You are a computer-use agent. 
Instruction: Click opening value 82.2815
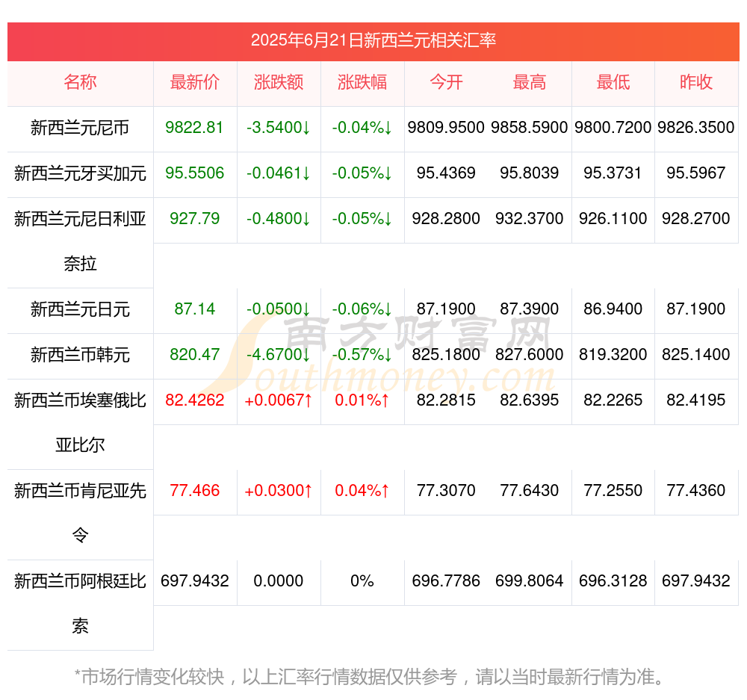(446, 400)
